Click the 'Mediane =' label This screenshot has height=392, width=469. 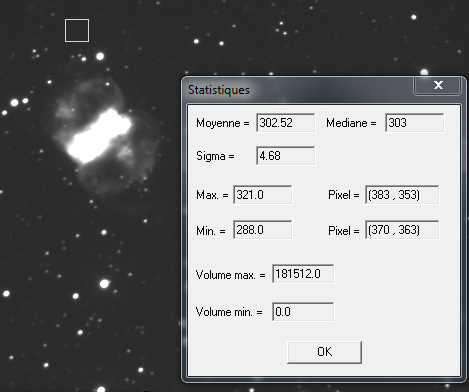(351, 123)
